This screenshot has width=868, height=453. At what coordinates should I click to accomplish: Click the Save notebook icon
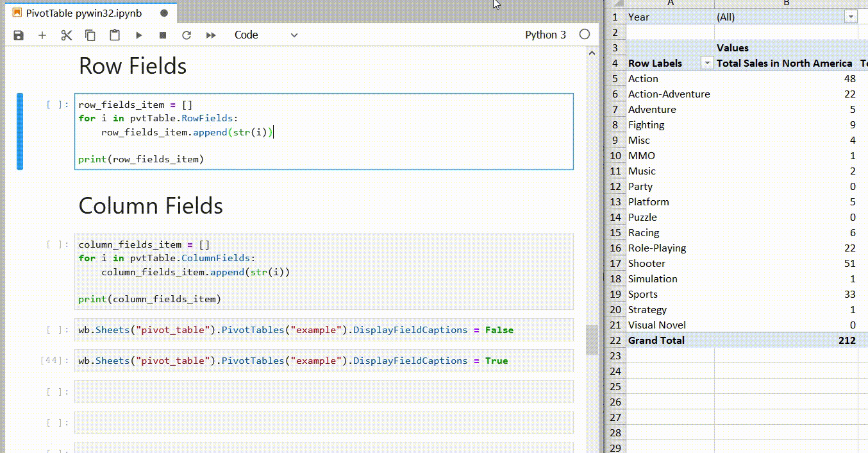[x=19, y=35]
